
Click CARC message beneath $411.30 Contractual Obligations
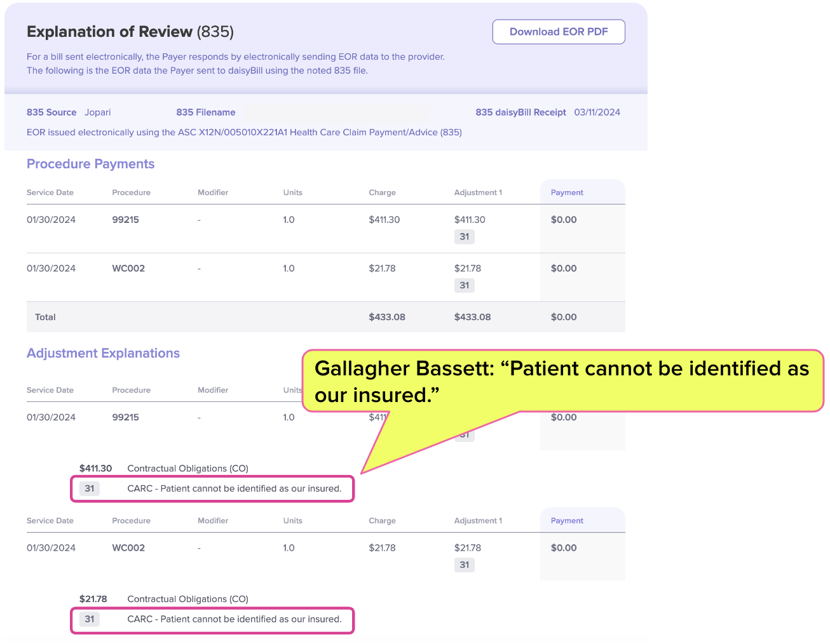[x=235, y=489]
